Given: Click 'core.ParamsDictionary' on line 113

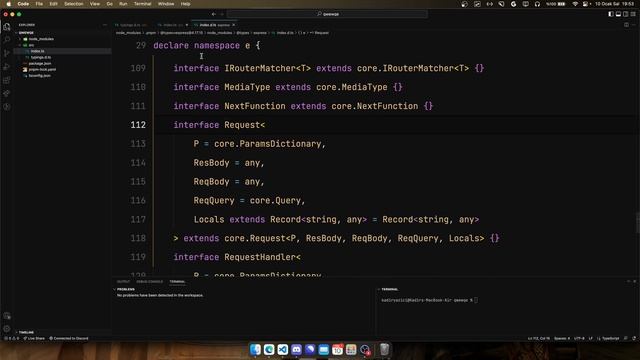Looking at the screenshot, I should click(267, 144).
